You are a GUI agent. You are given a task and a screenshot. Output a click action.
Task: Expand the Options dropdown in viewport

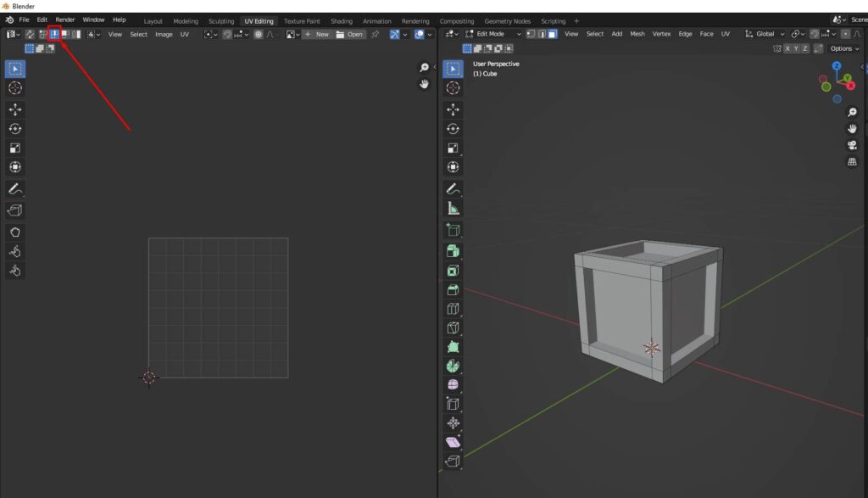[844, 48]
